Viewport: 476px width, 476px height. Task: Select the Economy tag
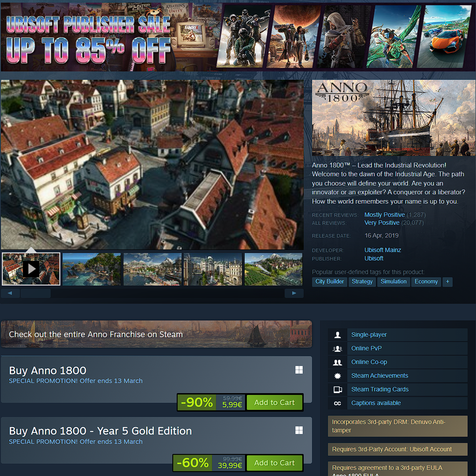point(426,282)
